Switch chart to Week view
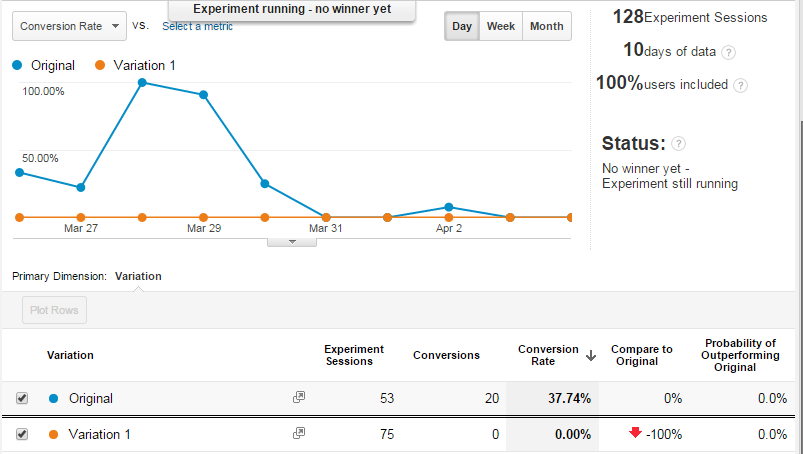 500,26
